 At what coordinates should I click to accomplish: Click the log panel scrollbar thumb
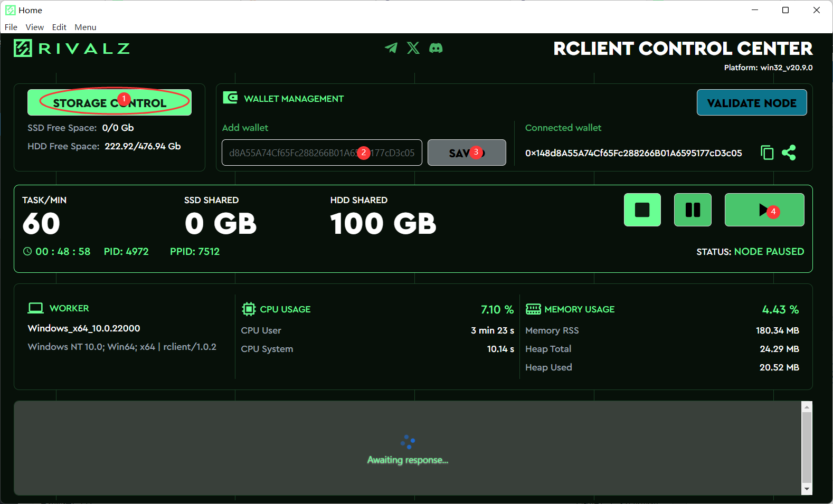point(807,448)
